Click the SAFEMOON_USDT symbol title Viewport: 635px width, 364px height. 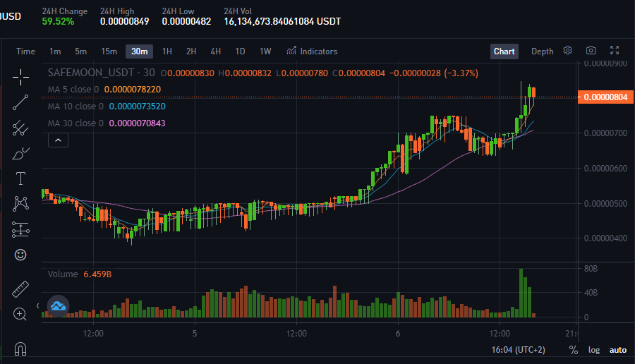coord(91,73)
